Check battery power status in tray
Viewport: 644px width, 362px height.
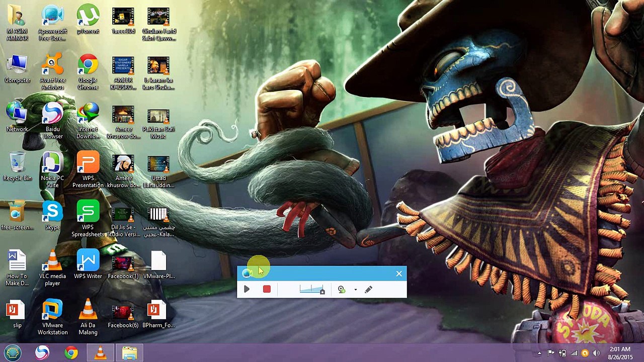click(562, 353)
